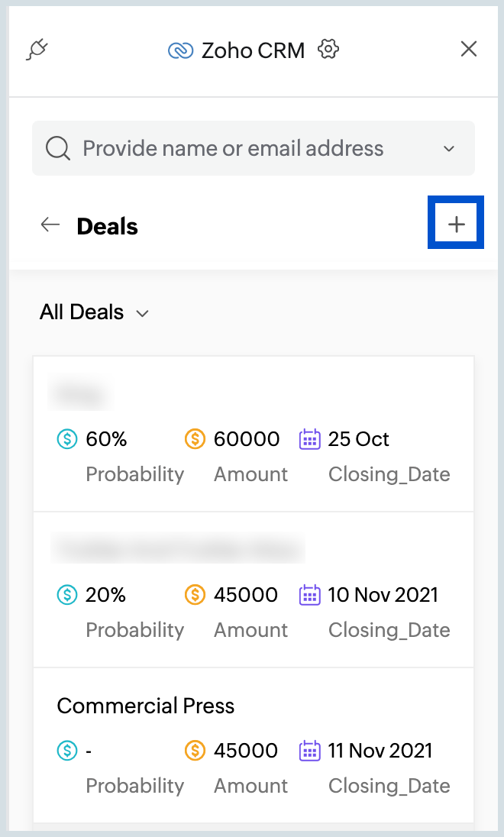Click the Deals heading
Viewport: 504px width, 837px height.
[108, 226]
